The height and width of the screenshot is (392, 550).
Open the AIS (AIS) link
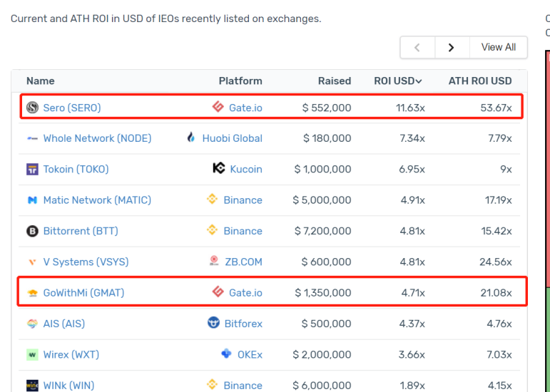click(63, 324)
